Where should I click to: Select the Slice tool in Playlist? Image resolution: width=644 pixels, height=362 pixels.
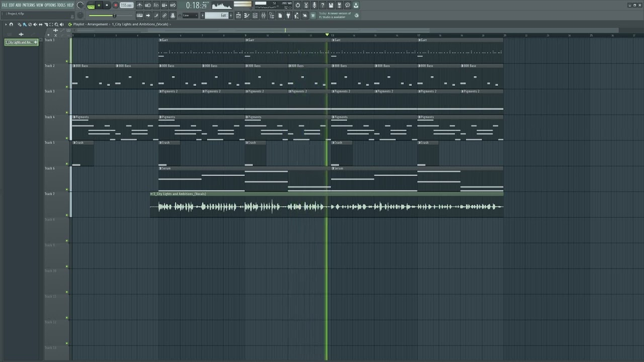point(46,24)
